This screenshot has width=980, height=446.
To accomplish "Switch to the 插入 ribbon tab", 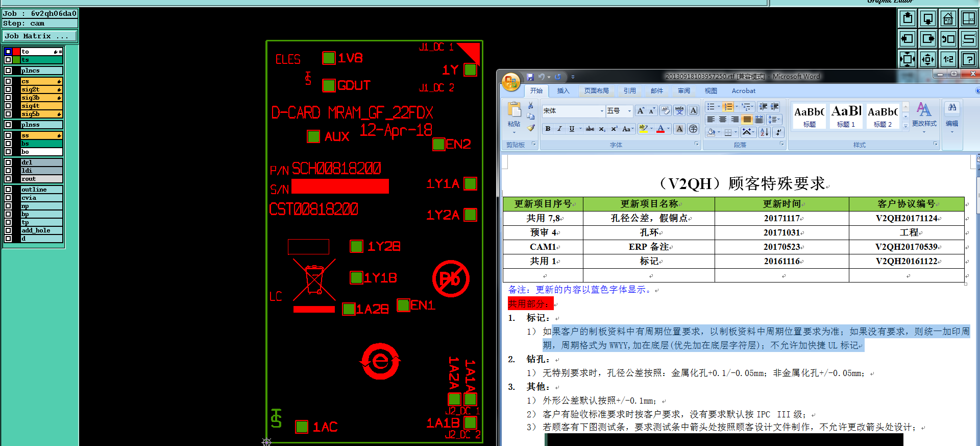I will click(563, 91).
